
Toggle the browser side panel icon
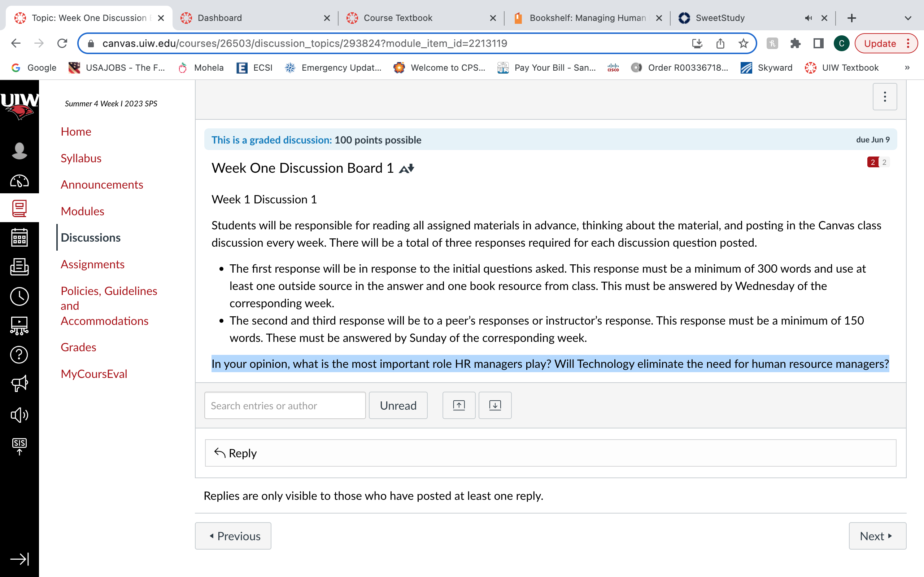tap(818, 44)
